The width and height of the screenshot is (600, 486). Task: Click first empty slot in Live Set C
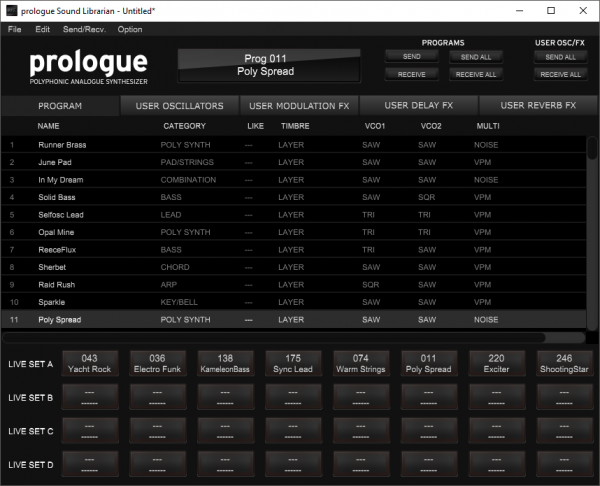(90, 431)
